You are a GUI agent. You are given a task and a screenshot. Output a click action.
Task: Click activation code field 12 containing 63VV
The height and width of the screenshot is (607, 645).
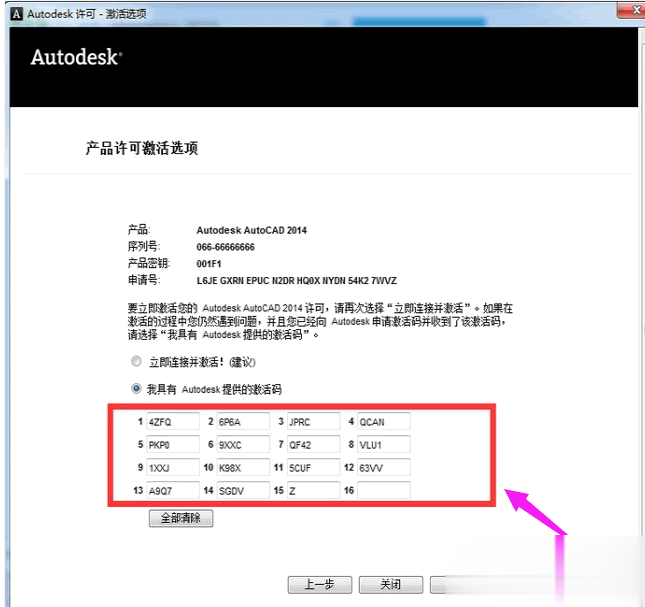[384, 468]
